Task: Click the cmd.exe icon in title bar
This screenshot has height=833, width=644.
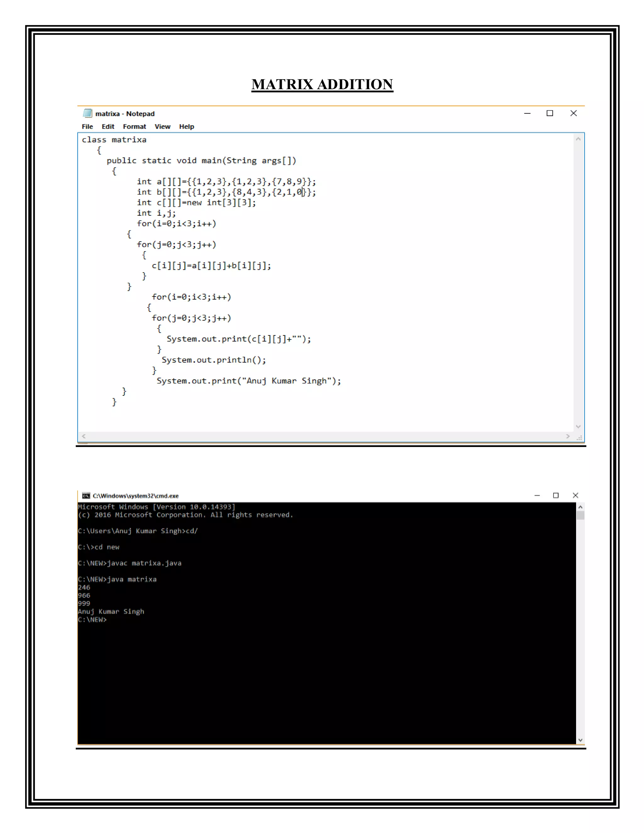Action: [x=86, y=495]
